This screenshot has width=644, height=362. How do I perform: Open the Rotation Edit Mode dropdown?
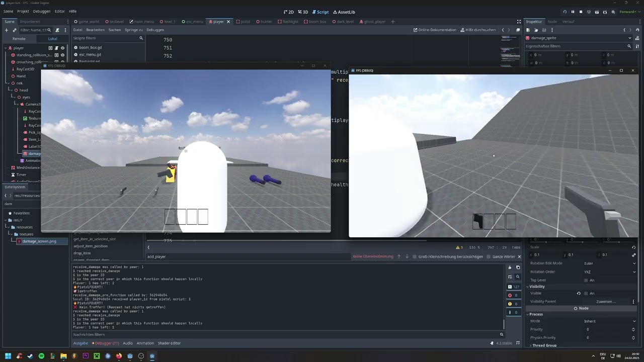[609, 263]
